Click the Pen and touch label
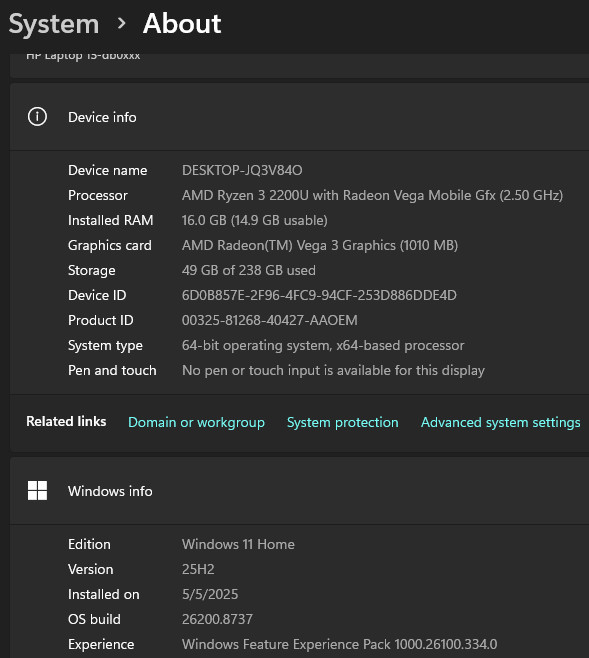 click(112, 370)
